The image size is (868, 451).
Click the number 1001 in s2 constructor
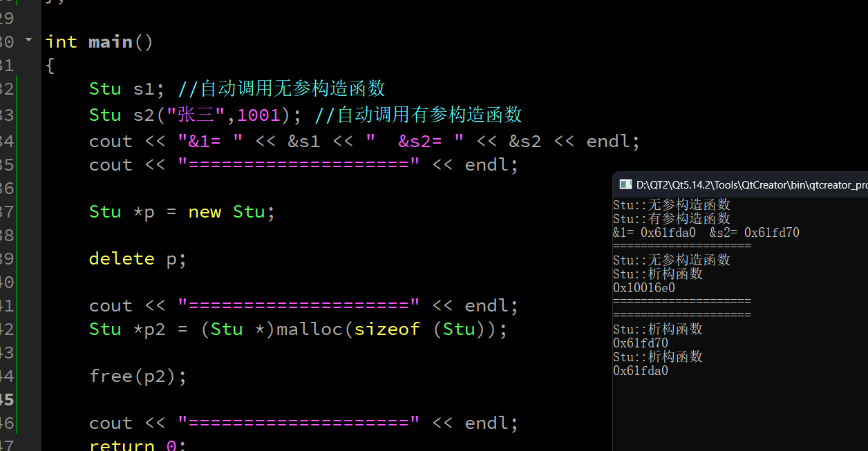point(258,115)
